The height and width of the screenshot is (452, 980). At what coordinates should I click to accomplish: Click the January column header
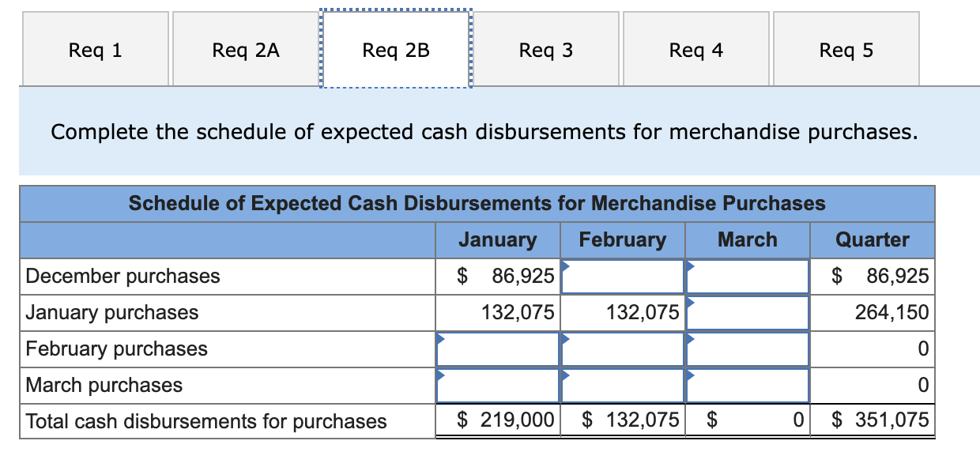pos(498,239)
